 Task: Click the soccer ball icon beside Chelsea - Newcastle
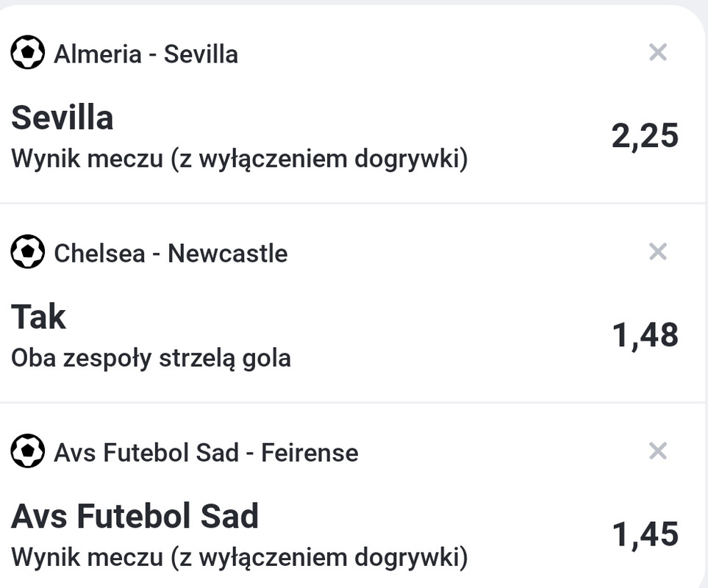[28, 252]
